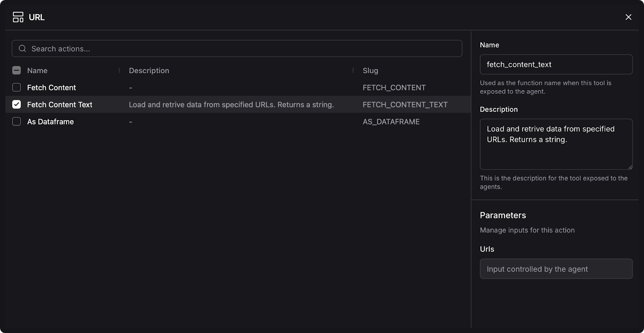Click the Slug column header
Viewport: 644px width, 333px height.
pyautogui.click(x=370, y=70)
